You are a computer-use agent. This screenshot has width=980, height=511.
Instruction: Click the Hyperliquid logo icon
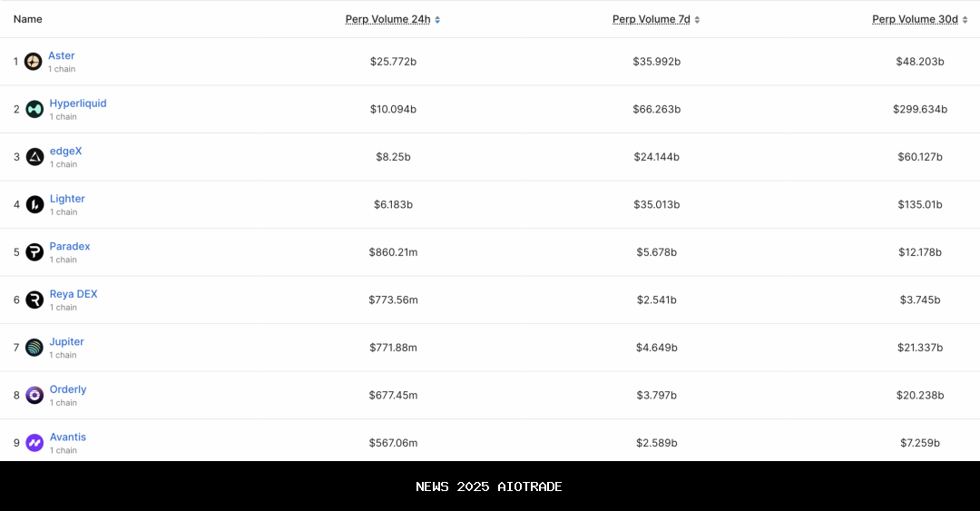click(34, 109)
